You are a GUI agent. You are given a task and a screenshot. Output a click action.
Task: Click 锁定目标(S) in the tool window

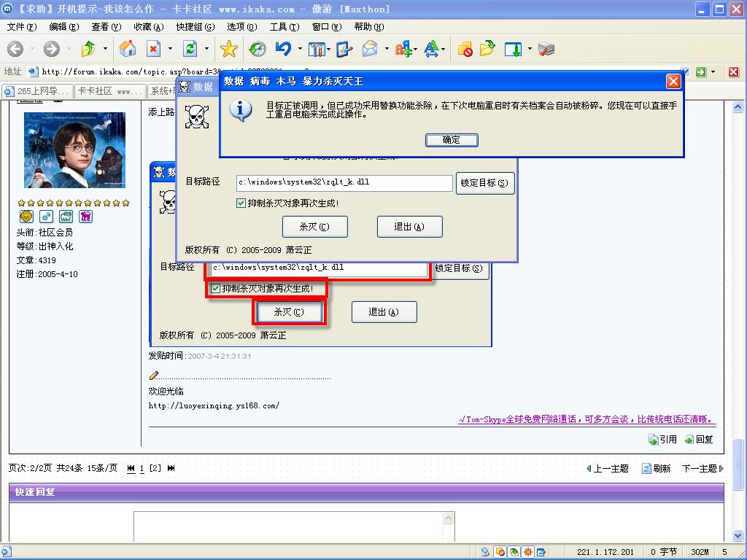click(x=485, y=183)
